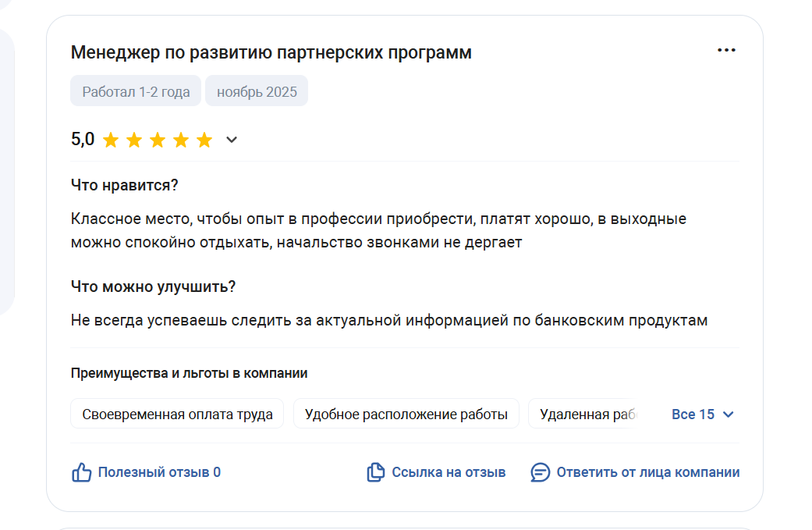This screenshot has height=530, width=812.
Task: Click the "ноябрь 2025" date badge
Action: tap(257, 91)
